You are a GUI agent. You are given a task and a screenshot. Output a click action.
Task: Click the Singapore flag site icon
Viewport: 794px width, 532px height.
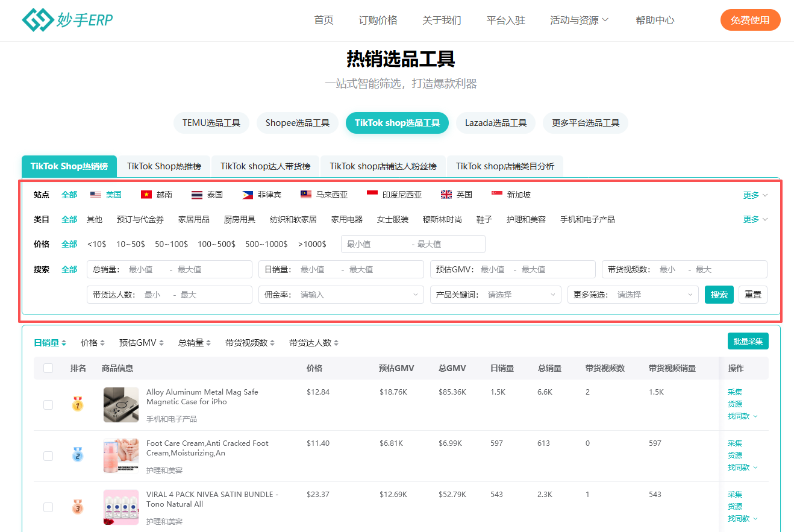click(497, 195)
